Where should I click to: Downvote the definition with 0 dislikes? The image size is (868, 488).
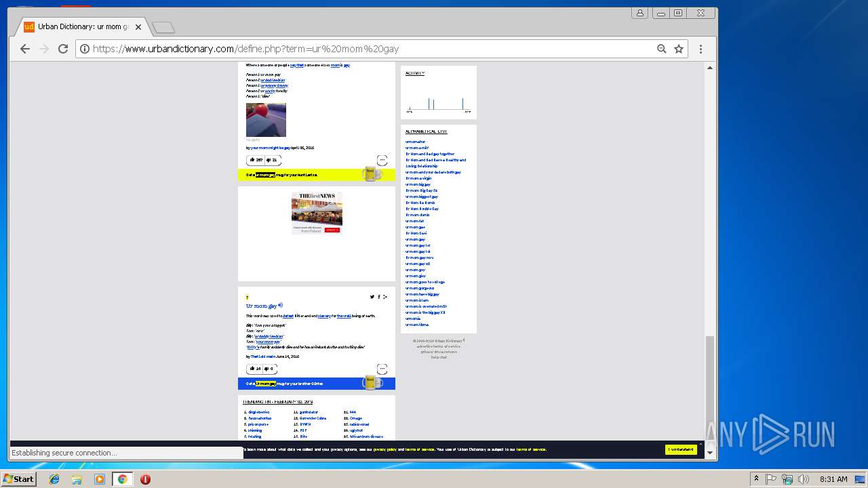point(270,369)
